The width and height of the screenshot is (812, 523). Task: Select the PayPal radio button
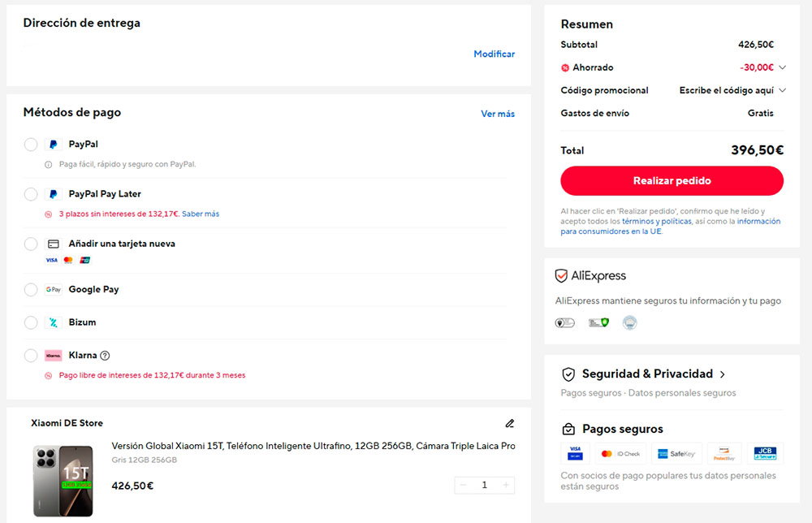click(31, 145)
